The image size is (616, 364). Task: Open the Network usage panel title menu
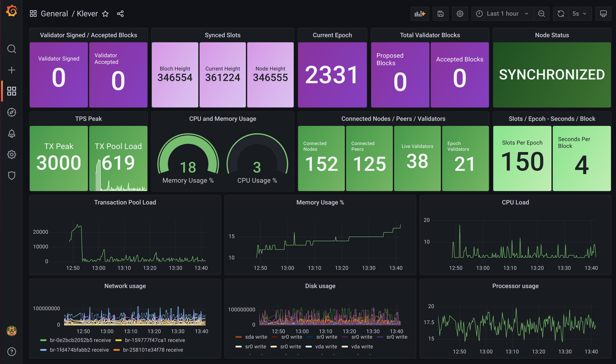(125, 286)
